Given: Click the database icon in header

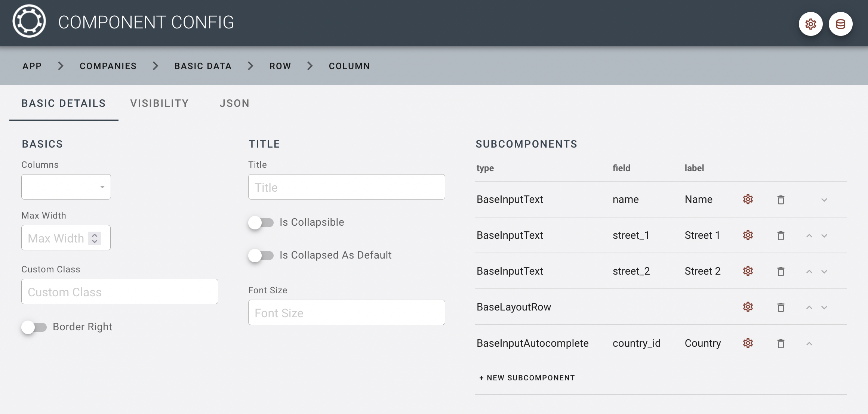Looking at the screenshot, I should click(x=840, y=24).
